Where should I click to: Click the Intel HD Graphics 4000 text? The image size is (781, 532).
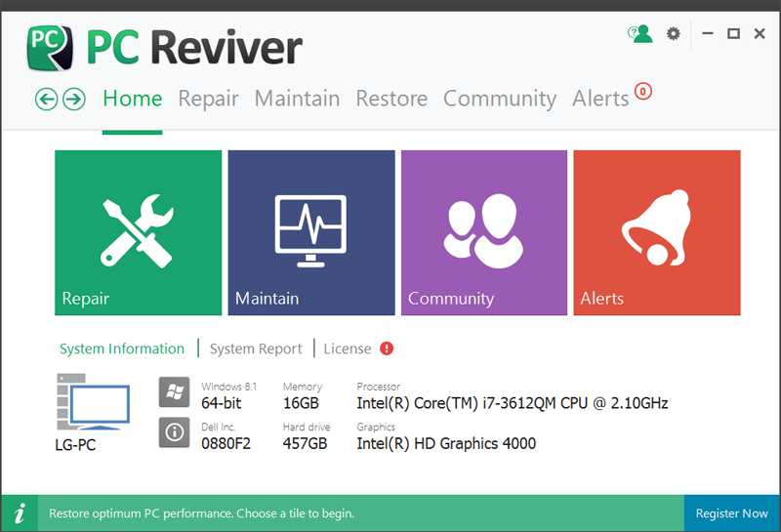coord(446,443)
